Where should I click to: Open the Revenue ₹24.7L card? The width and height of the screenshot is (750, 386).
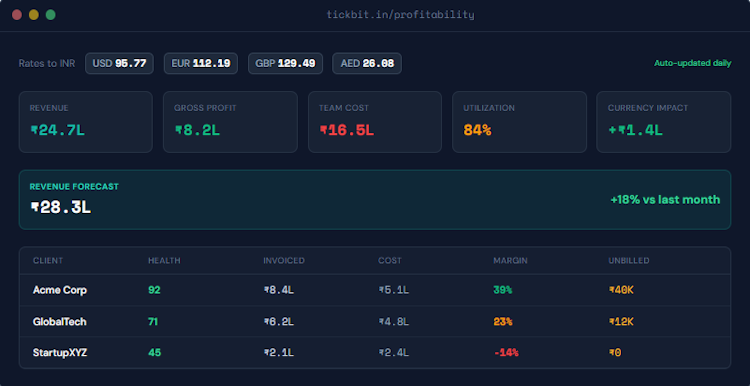click(x=86, y=122)
